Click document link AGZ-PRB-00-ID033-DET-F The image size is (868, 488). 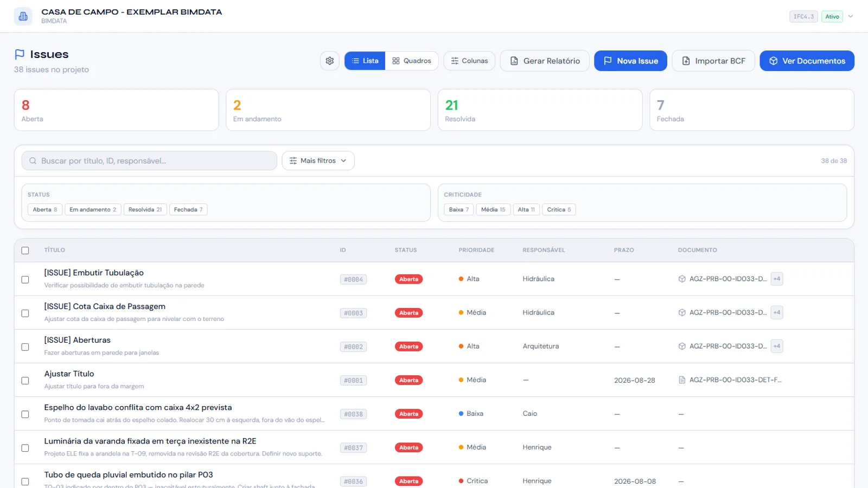click(735, 380)
